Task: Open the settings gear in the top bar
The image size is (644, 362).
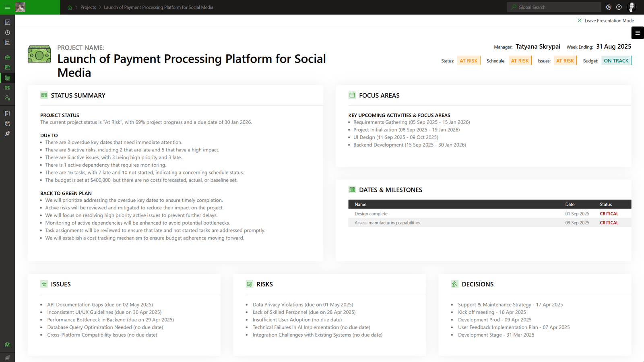Action: (x=609, y=7)
